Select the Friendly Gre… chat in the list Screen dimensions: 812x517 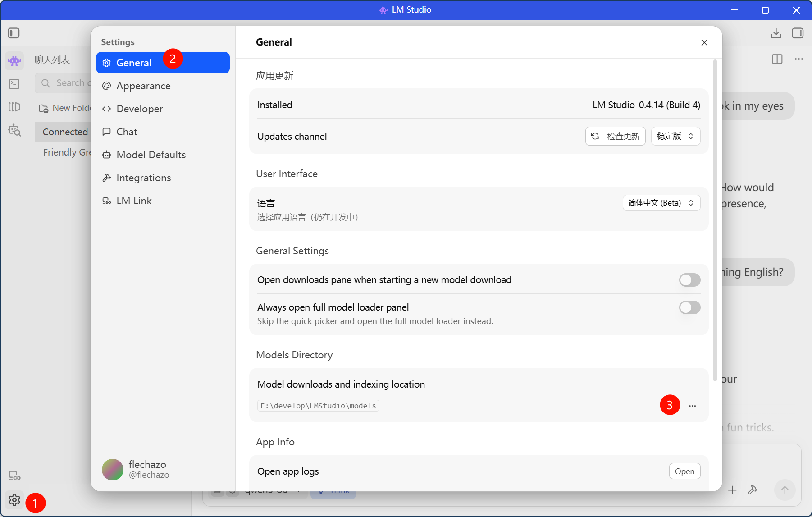point(63,152)
